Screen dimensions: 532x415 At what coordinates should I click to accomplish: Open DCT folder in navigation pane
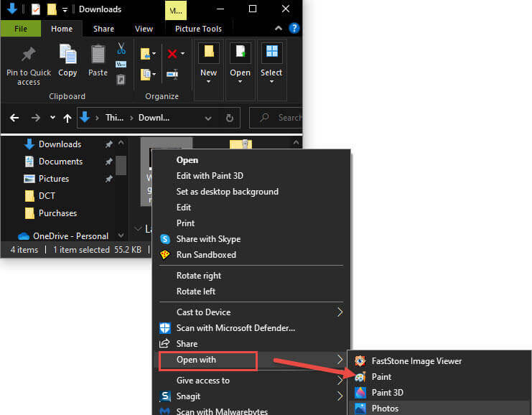coord(47,196)
